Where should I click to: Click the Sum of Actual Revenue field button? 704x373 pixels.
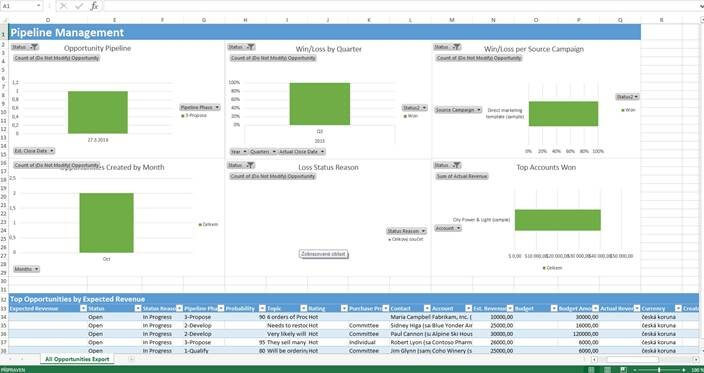click(x=462, y=176)
